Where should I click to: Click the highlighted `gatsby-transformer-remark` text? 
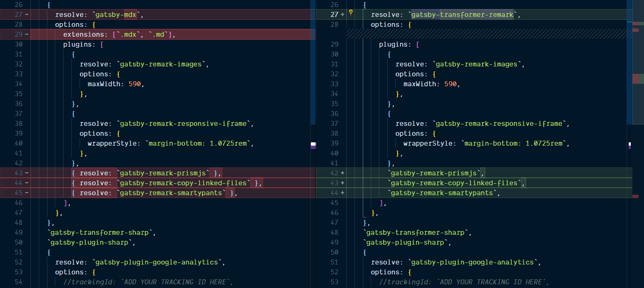coord(462,15)
